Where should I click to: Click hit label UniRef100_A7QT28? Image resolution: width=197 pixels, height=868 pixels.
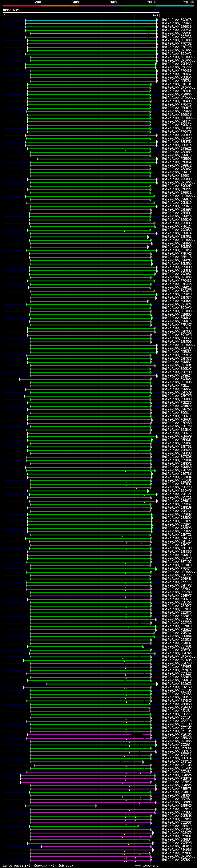click(177, 47)
